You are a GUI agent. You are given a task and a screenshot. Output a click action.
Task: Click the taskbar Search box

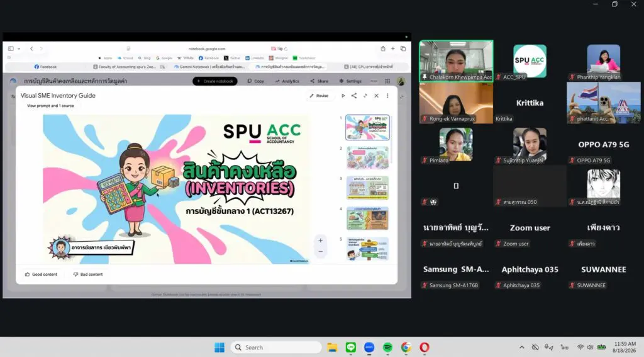pyautogui.click(x=276, y=348)
